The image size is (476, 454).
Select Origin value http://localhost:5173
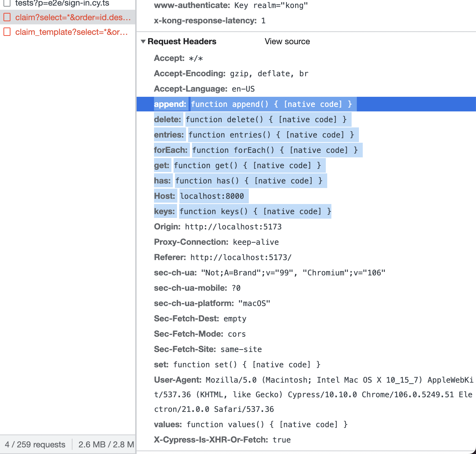[x=233, y=227]
